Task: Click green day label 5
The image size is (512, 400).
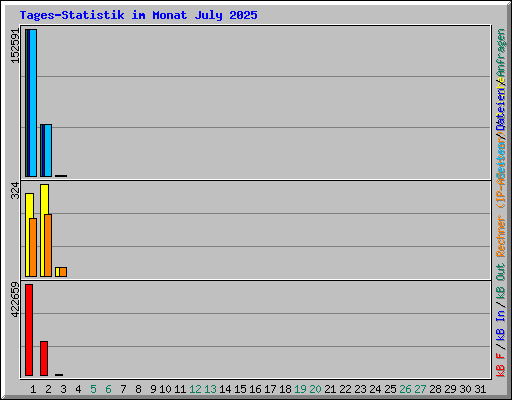Action: click(x=93, y=389)
